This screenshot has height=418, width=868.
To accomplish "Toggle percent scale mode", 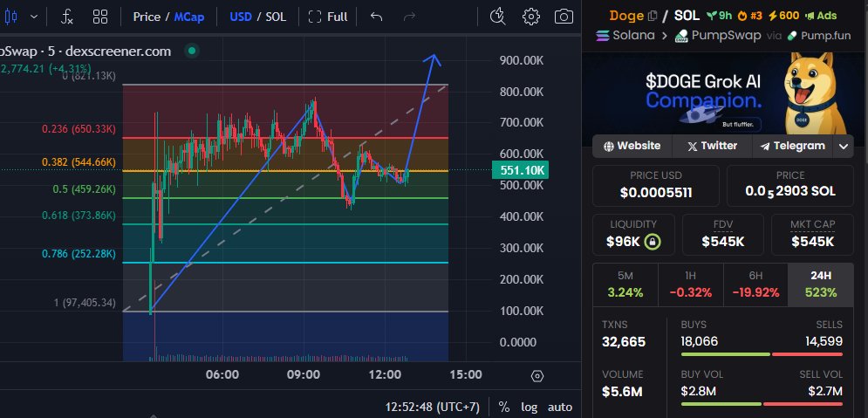I will (x=503, y=407).
